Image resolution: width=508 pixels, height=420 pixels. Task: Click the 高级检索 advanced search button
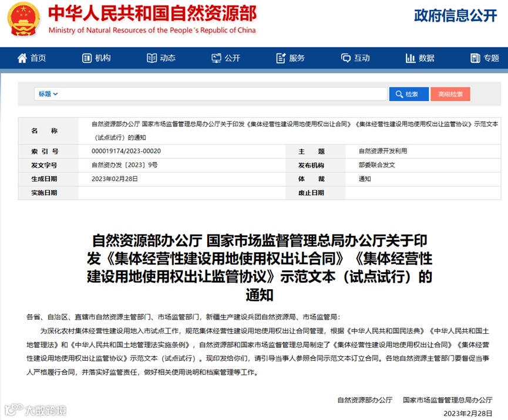pos(450,94)
